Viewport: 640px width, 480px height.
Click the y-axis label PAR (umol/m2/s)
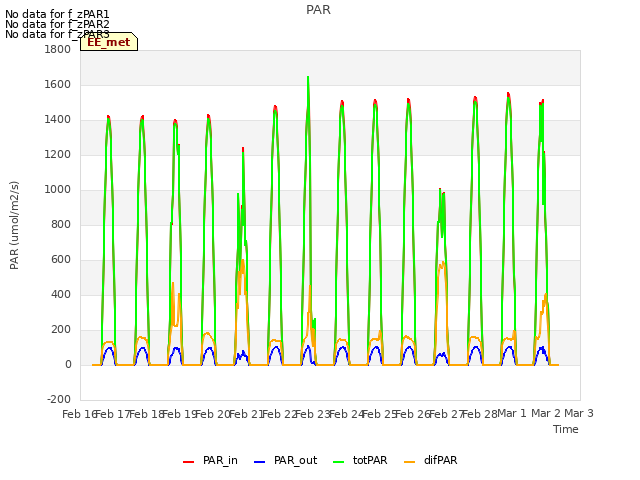point(14,225)
